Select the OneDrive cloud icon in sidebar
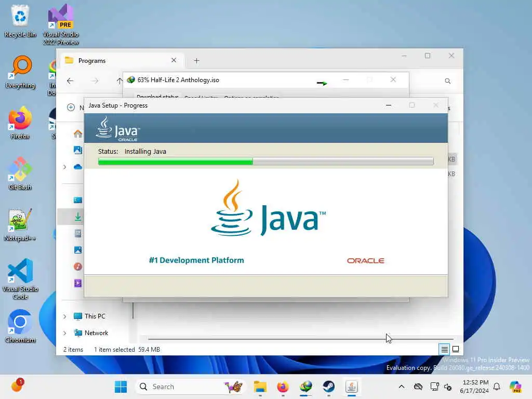532x399 pixels. pos(78,167)
